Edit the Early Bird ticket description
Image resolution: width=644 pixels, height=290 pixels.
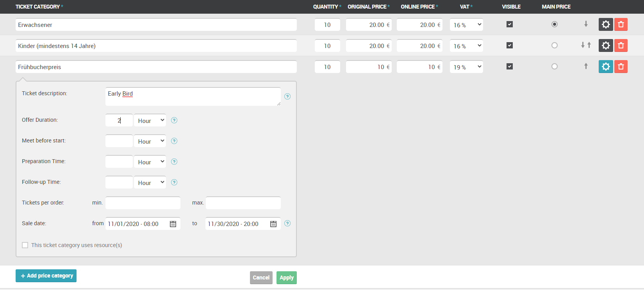[x=193, y=96]
